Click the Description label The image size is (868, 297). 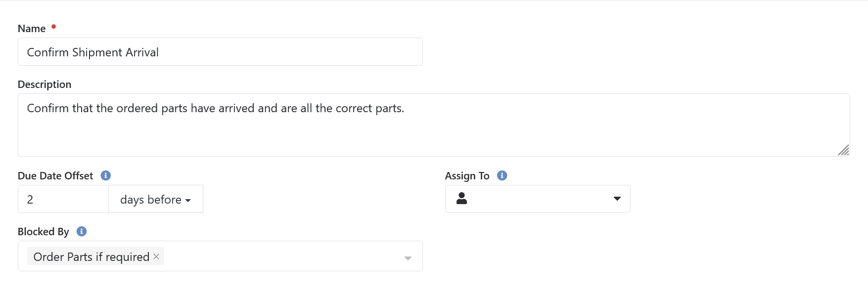click(45, 85)
